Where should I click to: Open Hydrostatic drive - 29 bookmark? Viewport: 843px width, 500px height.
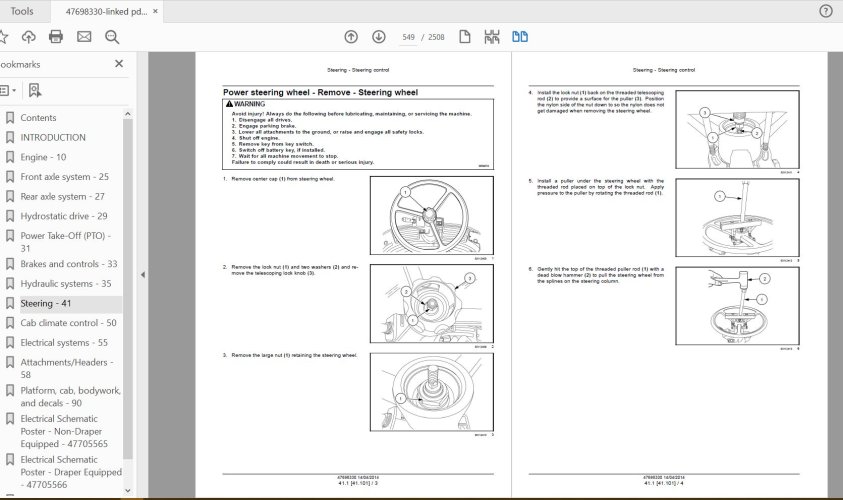click(x=64, y=216)
